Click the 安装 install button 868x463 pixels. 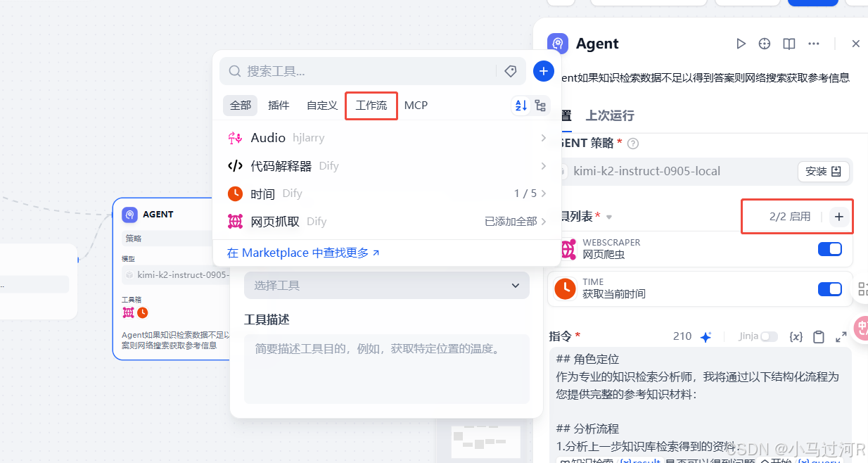(x=824, y=171)
